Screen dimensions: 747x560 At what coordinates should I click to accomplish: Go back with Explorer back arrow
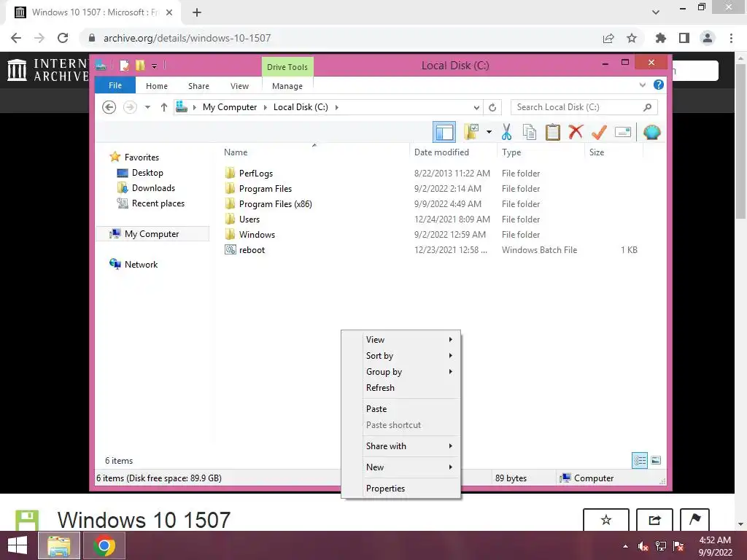tap(109, 107)
